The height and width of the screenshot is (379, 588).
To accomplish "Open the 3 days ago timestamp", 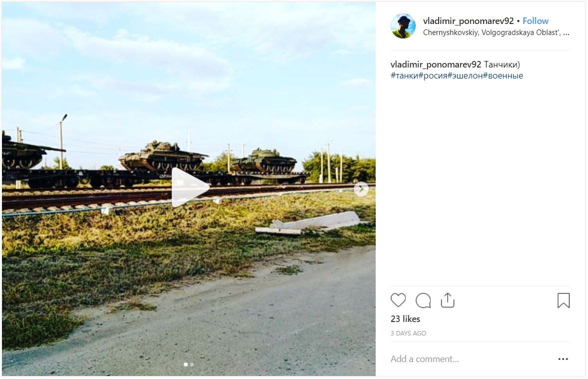I will click(408, 333).
